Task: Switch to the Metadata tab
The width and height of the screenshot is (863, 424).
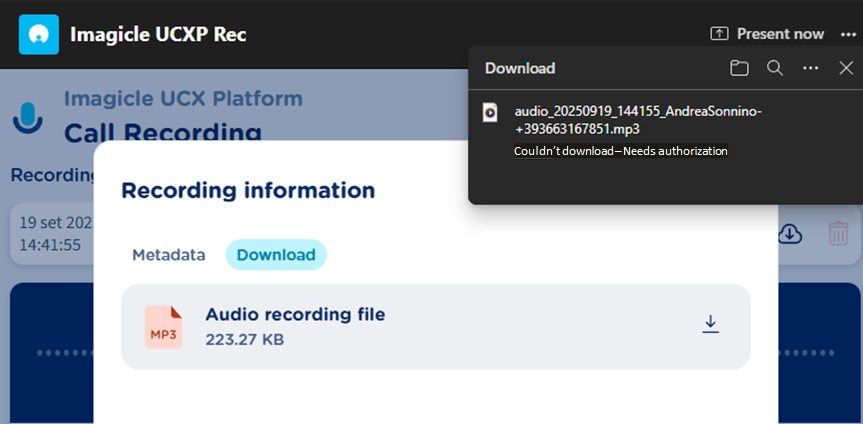Action: tap(169, 255)
